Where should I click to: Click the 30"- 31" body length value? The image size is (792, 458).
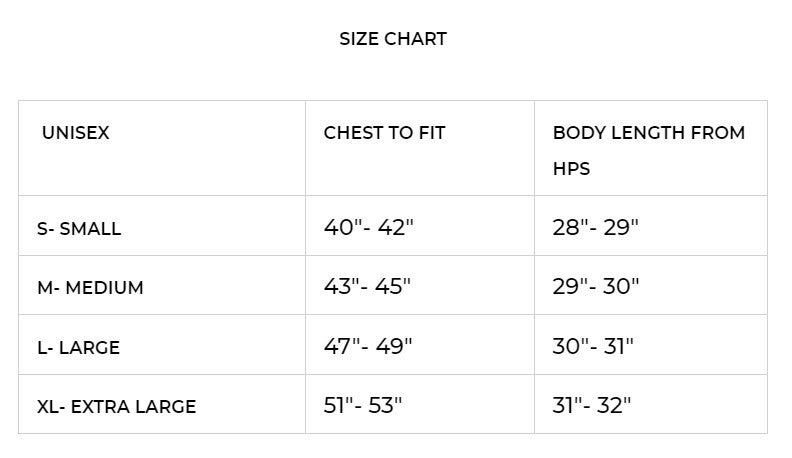click(593, 347)
